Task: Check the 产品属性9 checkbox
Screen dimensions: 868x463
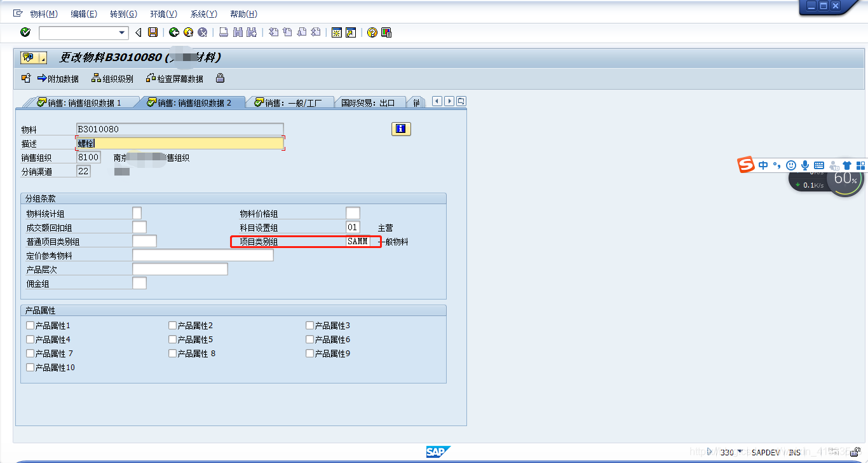Action: 310,353
